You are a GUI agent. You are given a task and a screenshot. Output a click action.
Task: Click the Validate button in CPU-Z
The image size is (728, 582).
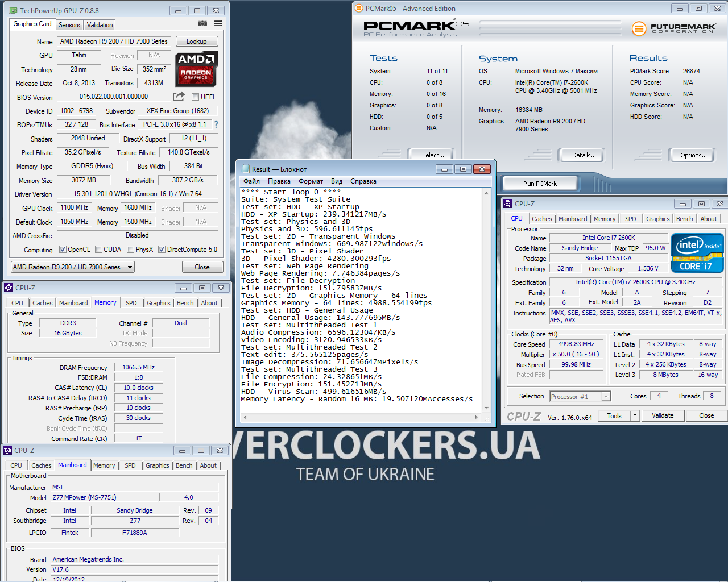pos(663,415)
